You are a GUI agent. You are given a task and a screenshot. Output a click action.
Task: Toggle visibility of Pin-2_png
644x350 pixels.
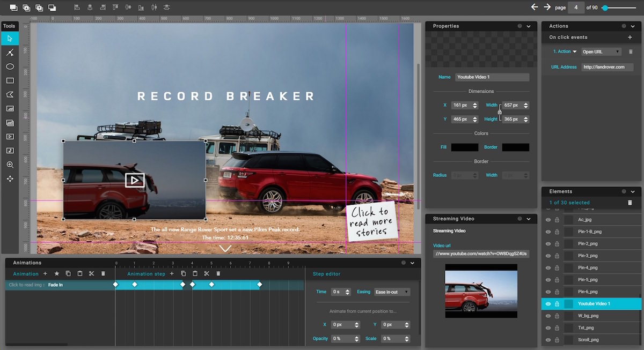click(x=548, y=244)
